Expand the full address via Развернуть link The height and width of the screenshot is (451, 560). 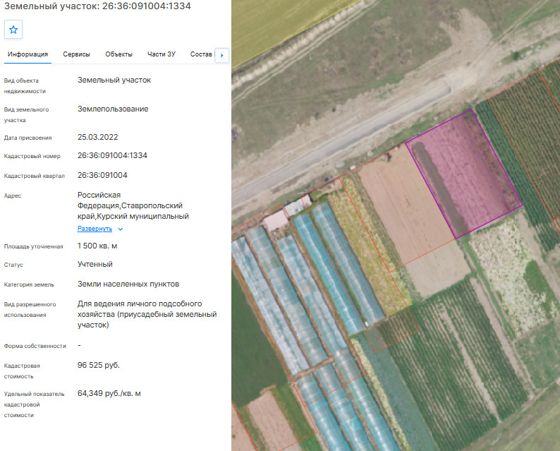(x=95, y=229)
